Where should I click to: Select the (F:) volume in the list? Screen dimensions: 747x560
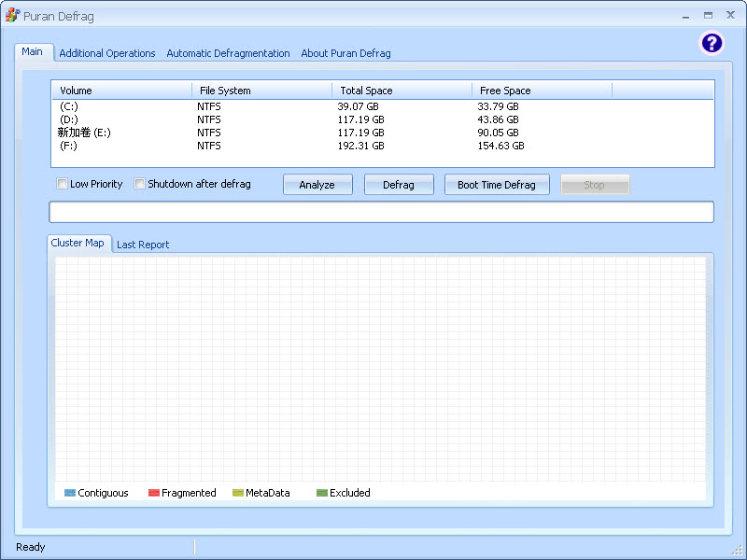point(69,146)
